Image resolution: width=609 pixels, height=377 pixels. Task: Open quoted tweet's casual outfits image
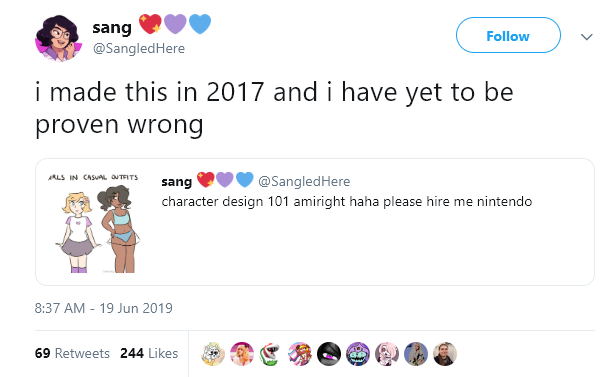click(94, 222)
